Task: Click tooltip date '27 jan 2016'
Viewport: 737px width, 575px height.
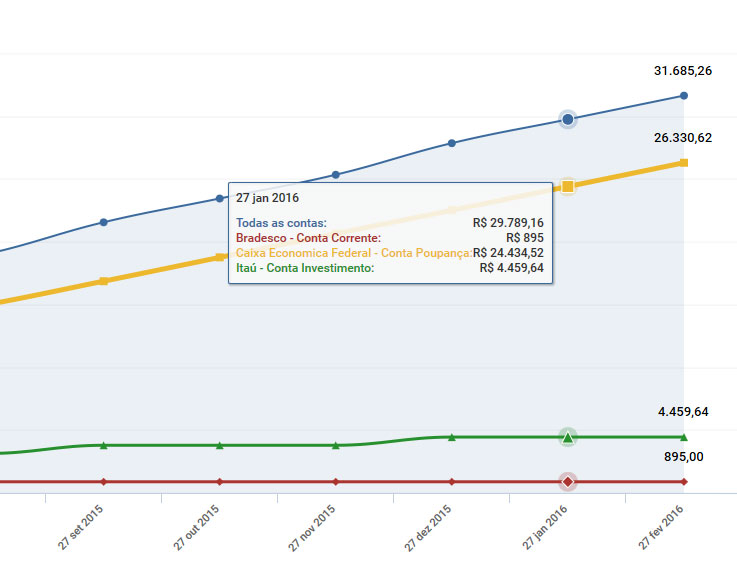Action: [267, 198]
